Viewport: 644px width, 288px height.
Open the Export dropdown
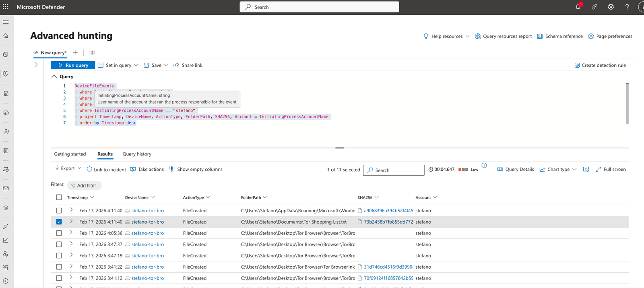[x=68, y=168]
